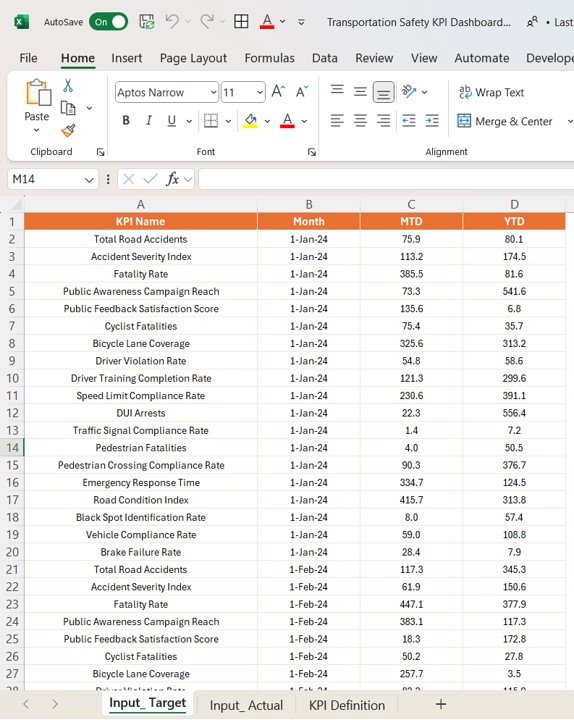The image size is (574, 720).
Task: Toggle the AutoSave switch
Action: (108, 22)
